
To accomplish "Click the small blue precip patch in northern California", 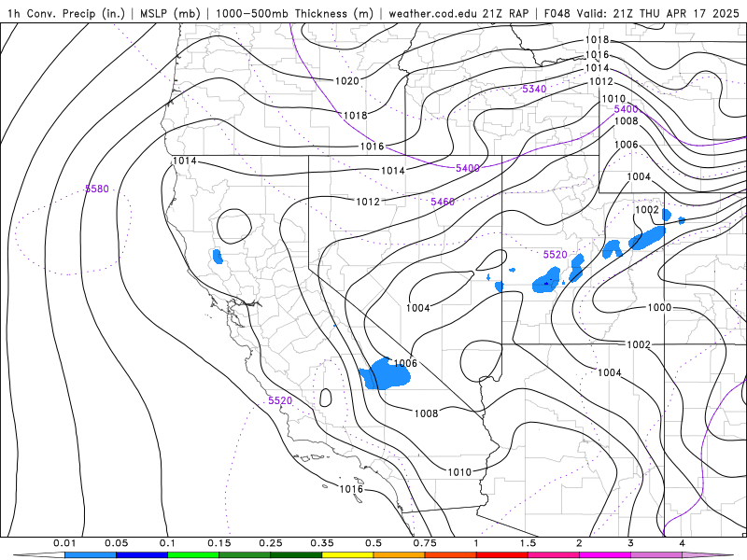I will [x=218, y=256].
